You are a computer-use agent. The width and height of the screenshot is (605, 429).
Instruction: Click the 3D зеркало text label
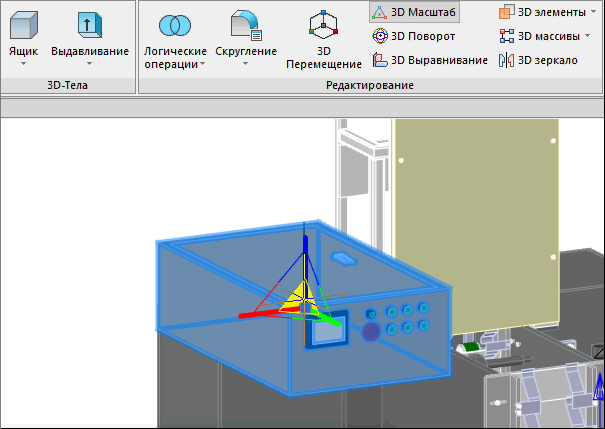tap(548, 60)
